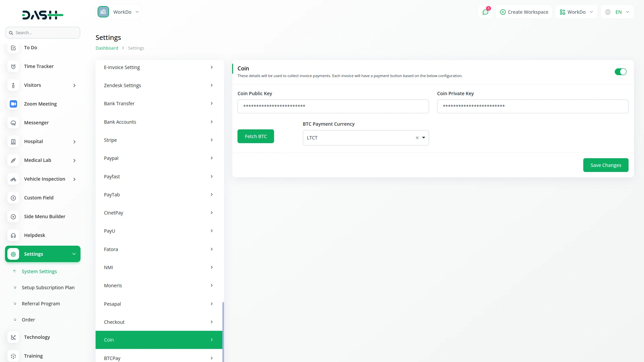Click the Zoom Meeting camera icon

(13, 104)
